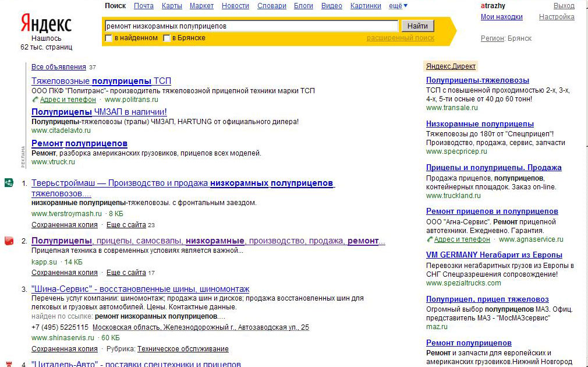Open Сохраненная копия for tverstroymash.ru
Image resolution: width=588 pixels, height=367 pixels.
(x=65, y=225)
